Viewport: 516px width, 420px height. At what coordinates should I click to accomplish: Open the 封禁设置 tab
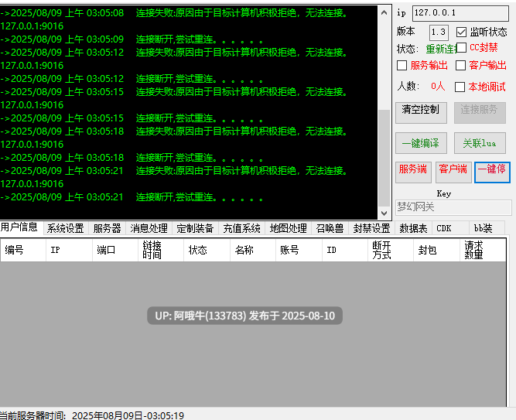pos(371,228)
